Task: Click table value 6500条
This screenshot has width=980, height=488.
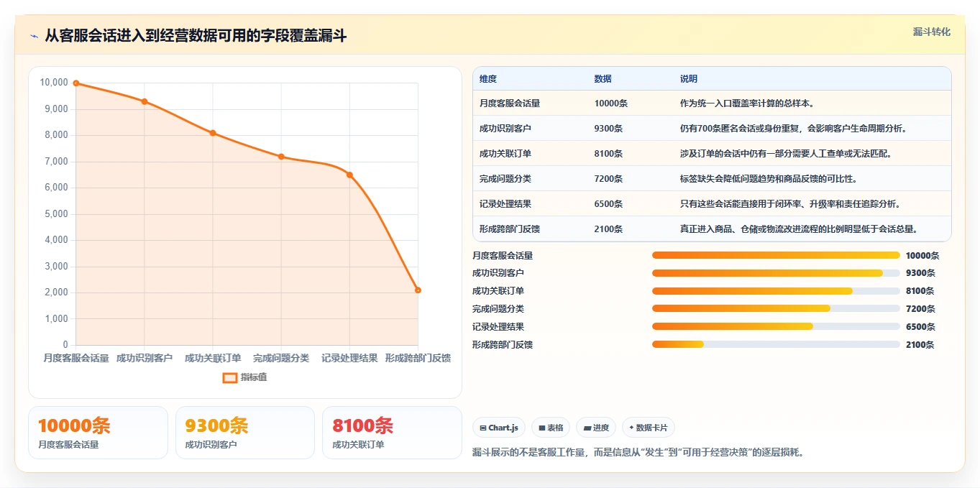Action: point(609,204)
